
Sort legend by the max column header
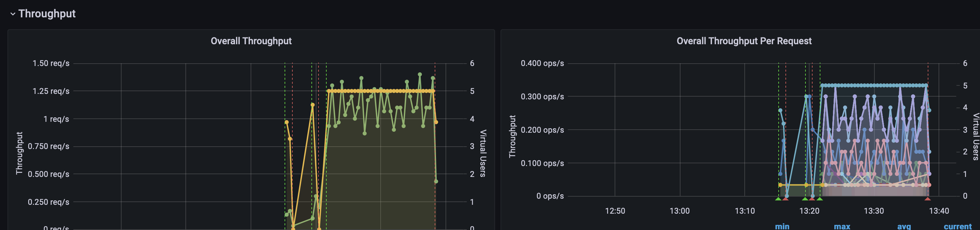[842, 227]
